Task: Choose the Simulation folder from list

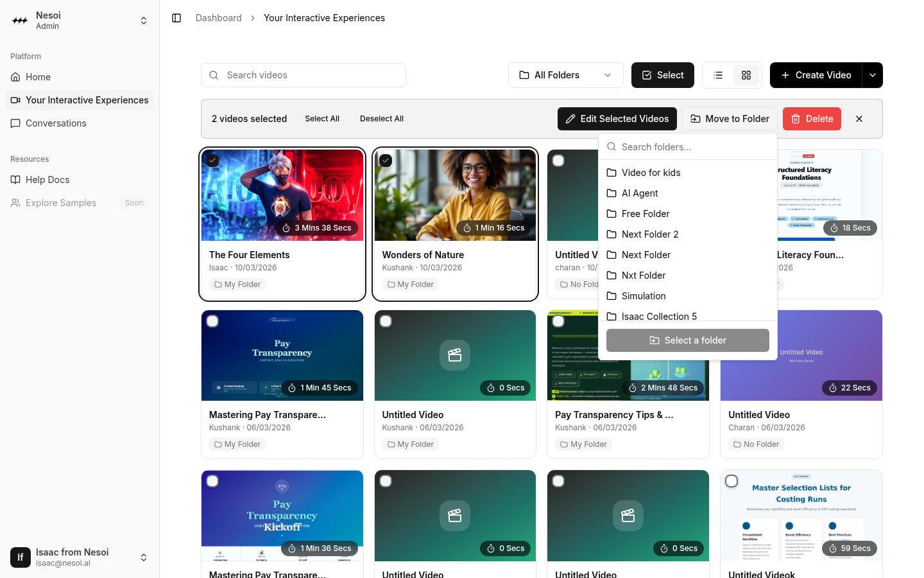Action: pyautogui.click(x=644, y=296)
